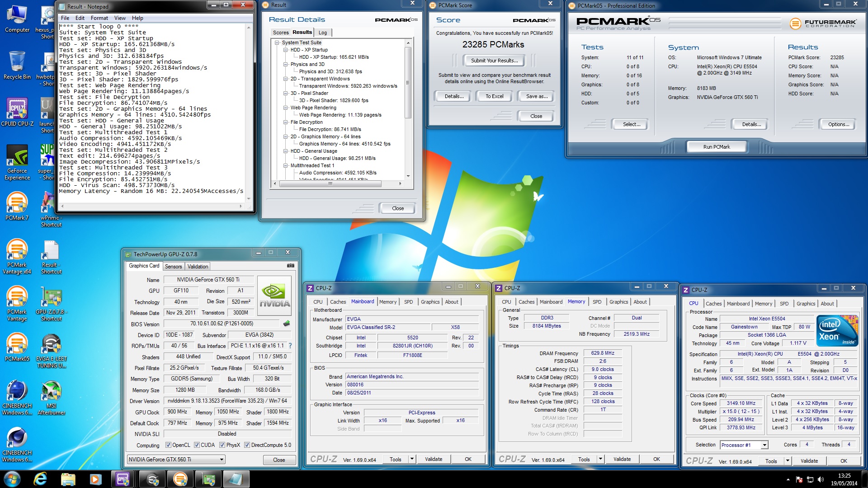This screenshot has height=488, width=868.
Task: Open the MSI Afterburner desktop icon
Action: 52,398
